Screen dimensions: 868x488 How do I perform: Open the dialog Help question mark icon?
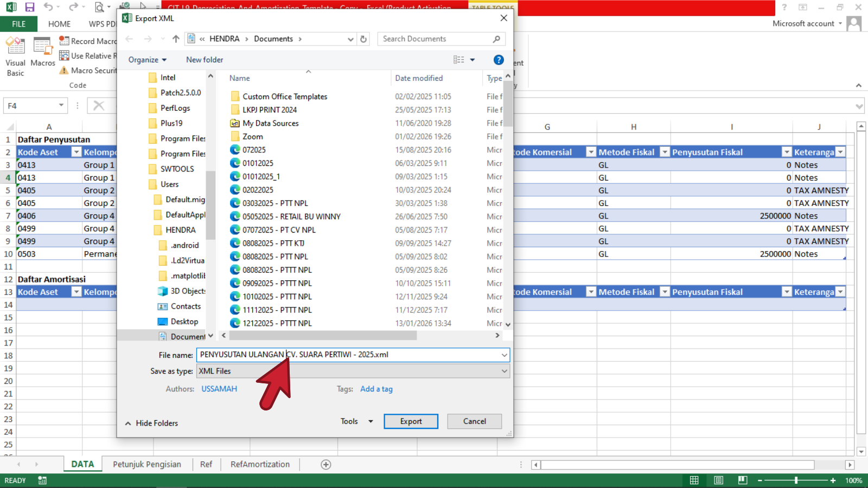pyautogui.click(x=499, y=60)
